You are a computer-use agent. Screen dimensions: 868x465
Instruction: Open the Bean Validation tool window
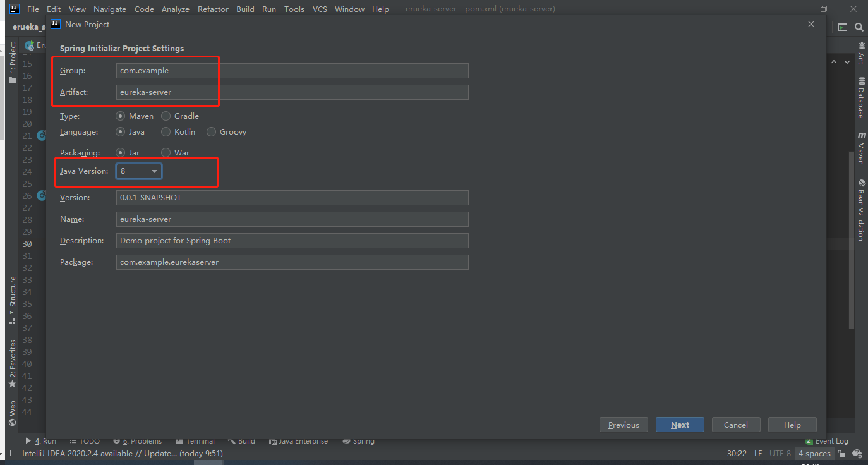click(x=861, y=210)
